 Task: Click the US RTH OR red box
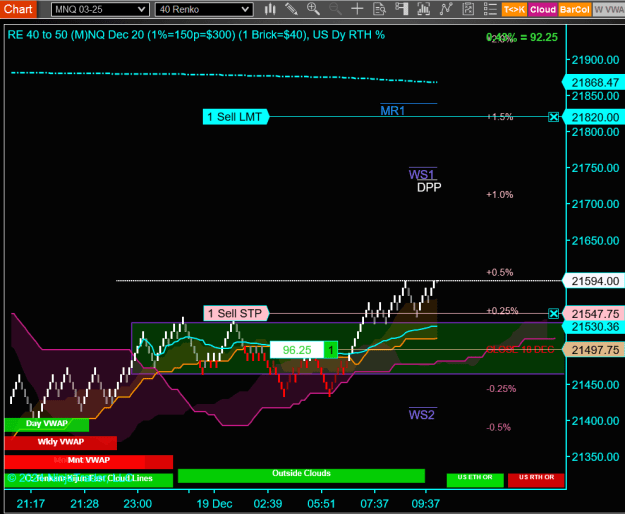pos(536,480)
